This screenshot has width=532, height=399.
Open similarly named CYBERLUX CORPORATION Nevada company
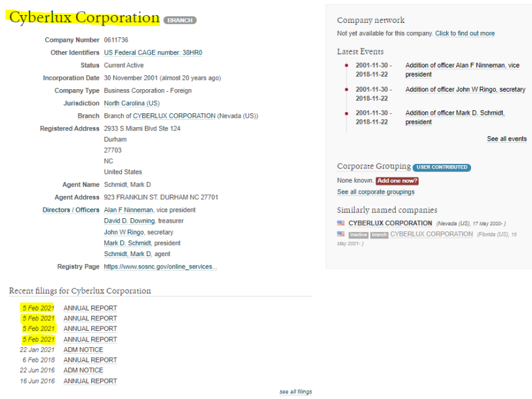point(390,223)
